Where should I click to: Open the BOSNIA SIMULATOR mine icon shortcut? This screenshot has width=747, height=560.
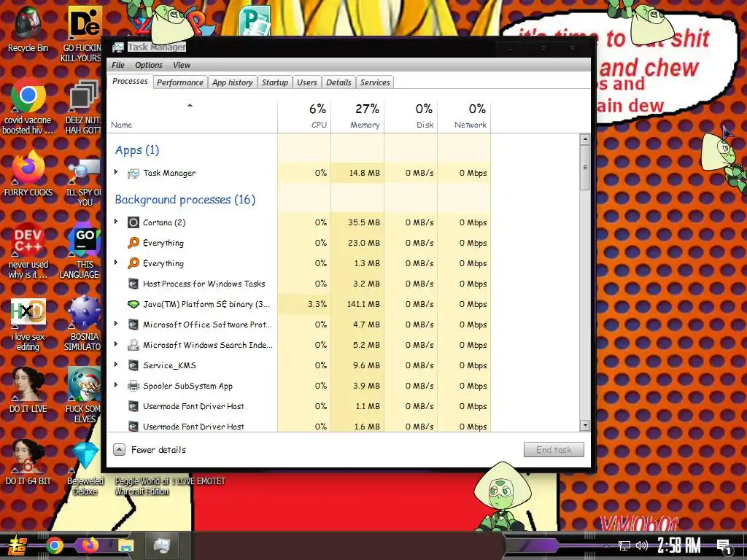[x=83, y=324]
